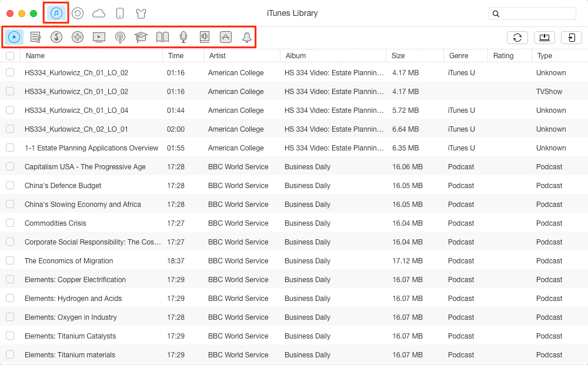Show the audiobooks speaker book category
The height and width of the screenshot is (365, 588).
[205, 37]
